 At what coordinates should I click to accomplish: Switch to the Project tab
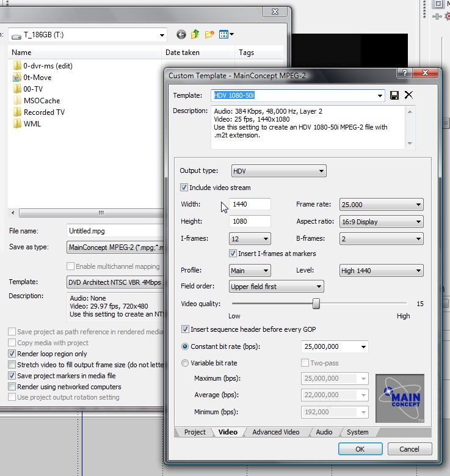click(195, 432)
